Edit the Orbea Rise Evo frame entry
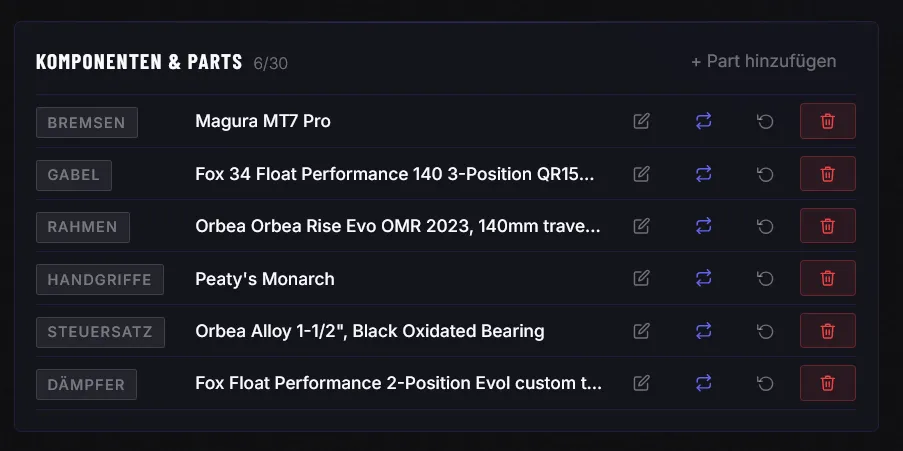Image resolution: width=903 pixels, height=451 pixels. click(x=642, y=226)
